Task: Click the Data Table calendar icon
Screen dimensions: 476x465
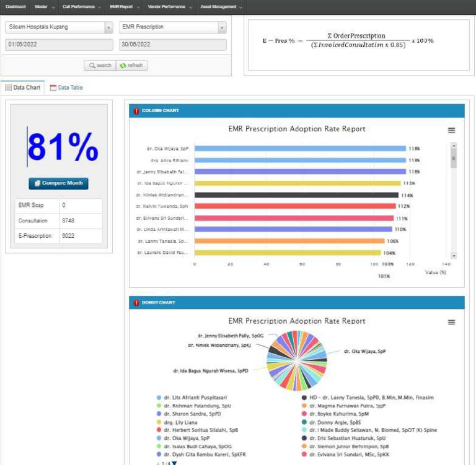Action: pyautogui.click(x=53, y=88)
